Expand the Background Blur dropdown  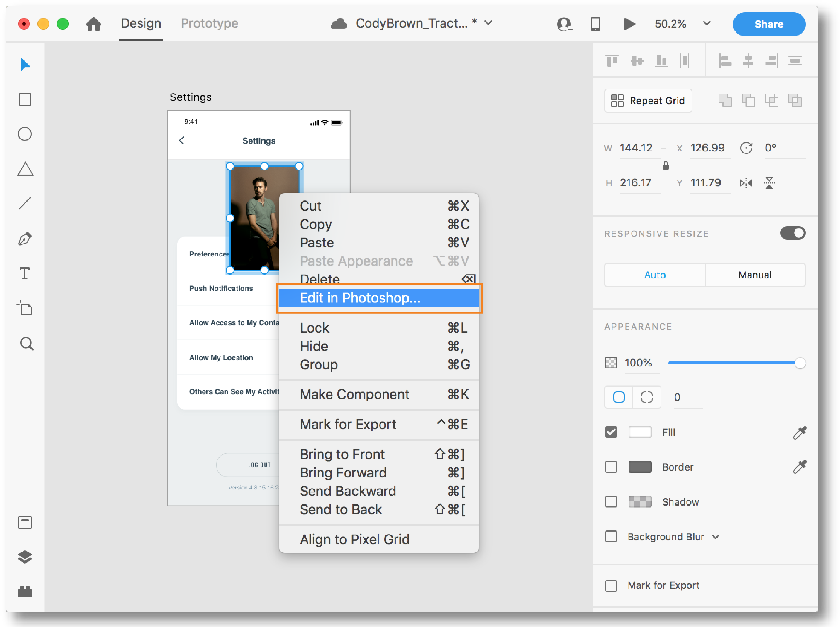coord(716,537)
